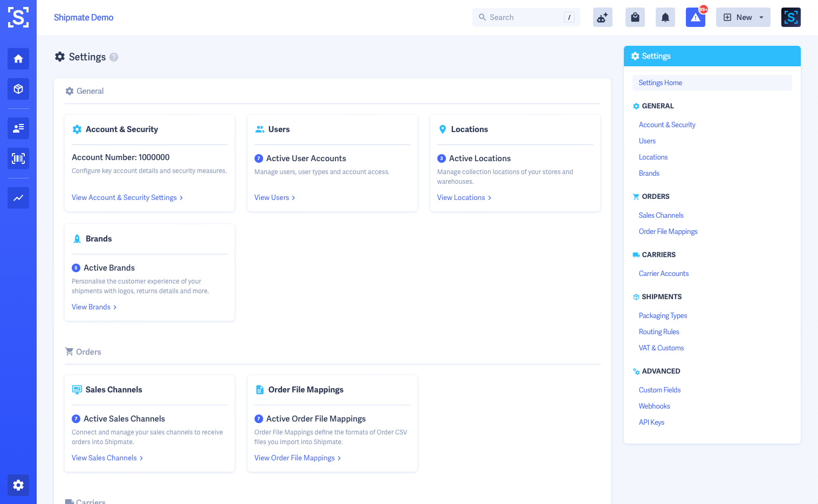Click the Active Brands heading
Viewport: 818px width, 504px height.
point(109,268)
